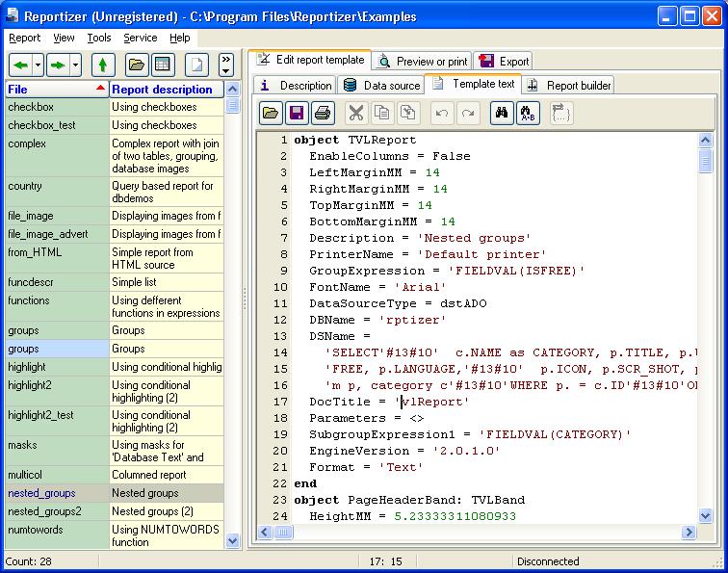
Task: Open the Help menu
Action: (x=180, y=38)
